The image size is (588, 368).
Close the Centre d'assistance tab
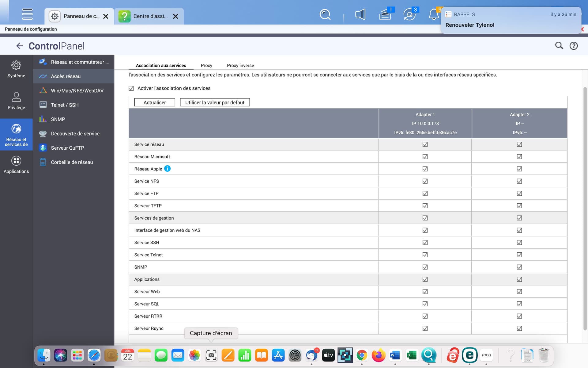pyautogui.click(x=175, y=16)
